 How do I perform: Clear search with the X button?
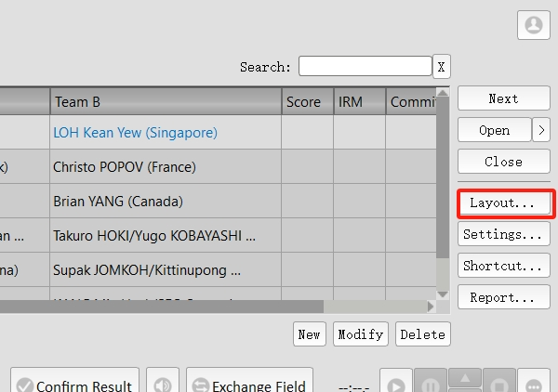pyautogui.click(x=442, y=67)
